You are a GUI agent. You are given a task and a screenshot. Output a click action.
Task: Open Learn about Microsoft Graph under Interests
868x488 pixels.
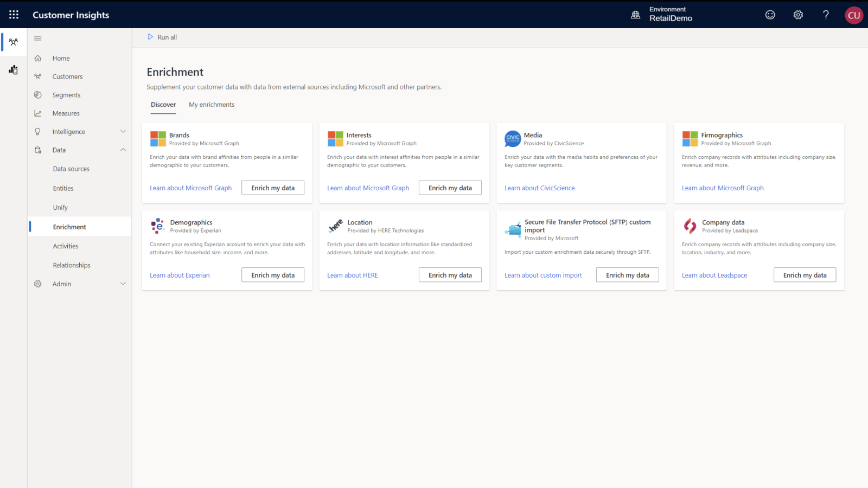pyautogui.click(x=368, y=188)
